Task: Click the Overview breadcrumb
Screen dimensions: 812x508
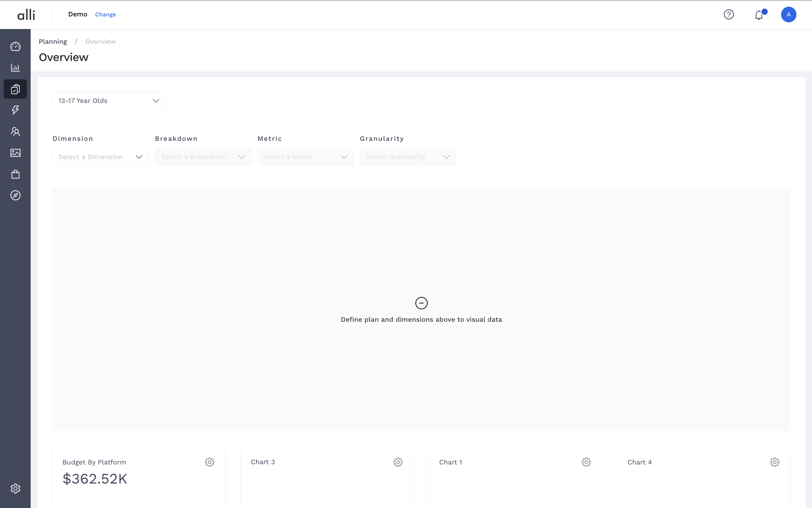Action: (x=100, y=42)
